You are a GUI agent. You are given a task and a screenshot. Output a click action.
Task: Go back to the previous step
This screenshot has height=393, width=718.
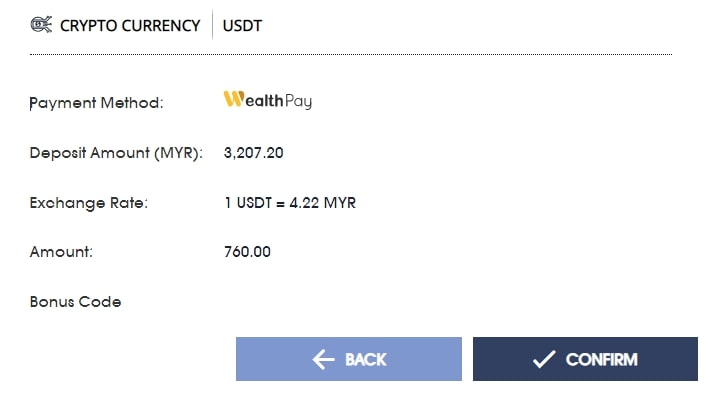(x=349, y=359)
